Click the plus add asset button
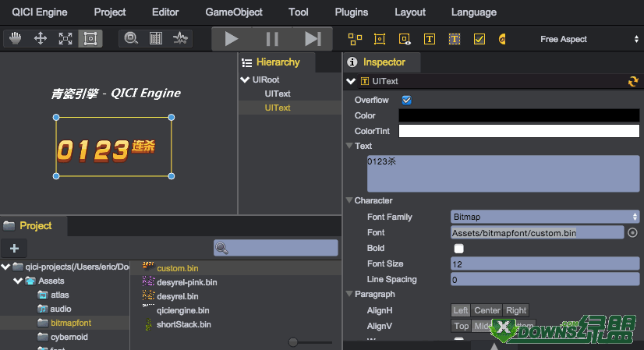Viewport: 644px width, 350px height. tap(14, 248)
